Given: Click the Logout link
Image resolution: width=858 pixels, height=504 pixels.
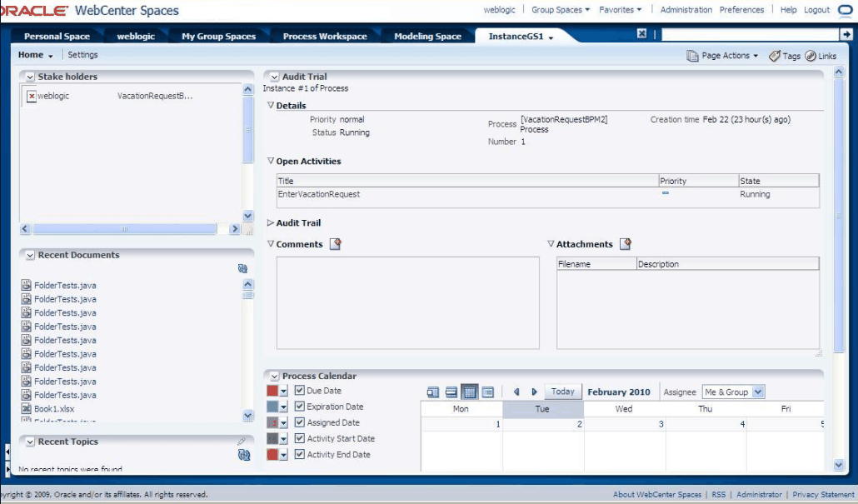Looking at the screenshot, I should tap(816, 10).
